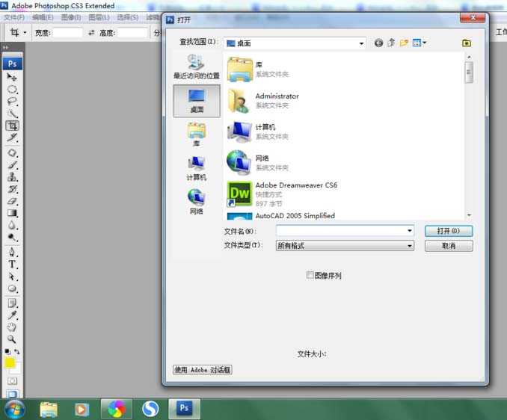Select the Horizontal Type tool

(x=12, y=264)
